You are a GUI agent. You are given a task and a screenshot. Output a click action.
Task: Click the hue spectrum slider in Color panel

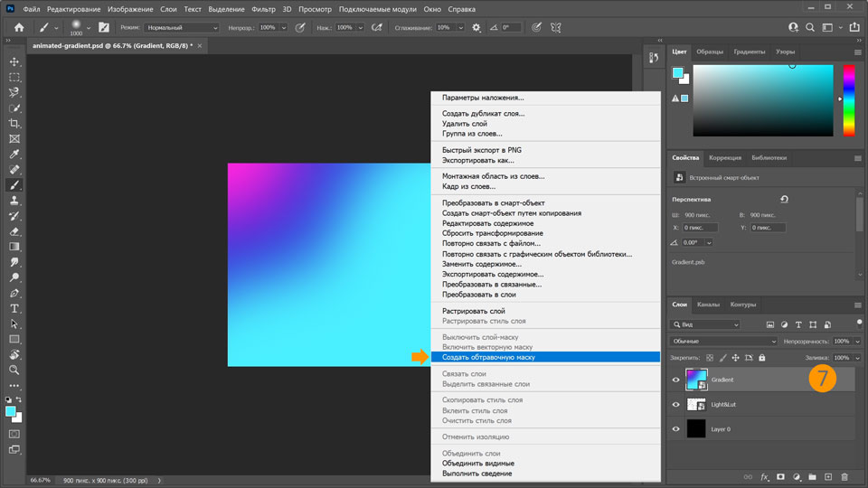pyautogui.click(x=848, y=99)
